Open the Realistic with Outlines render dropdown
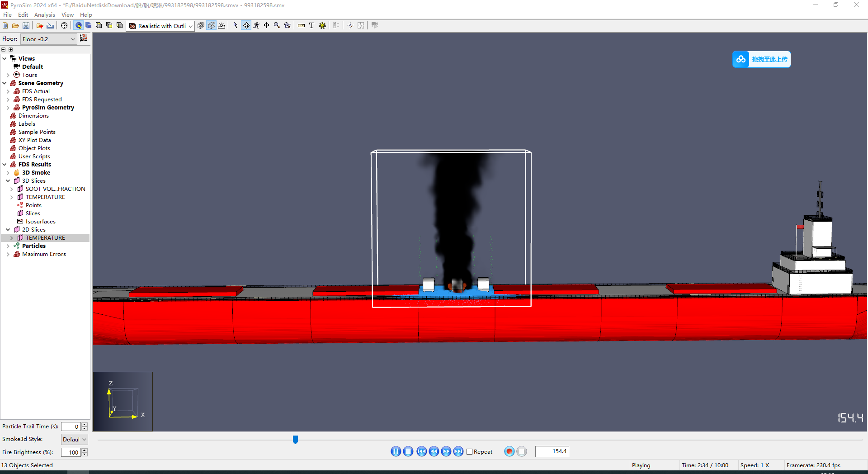 pyautogui.click(x=160, y=26)
